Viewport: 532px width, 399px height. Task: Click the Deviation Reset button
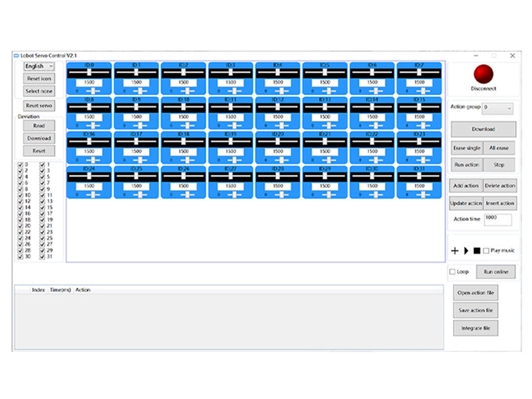coord(39,151)
